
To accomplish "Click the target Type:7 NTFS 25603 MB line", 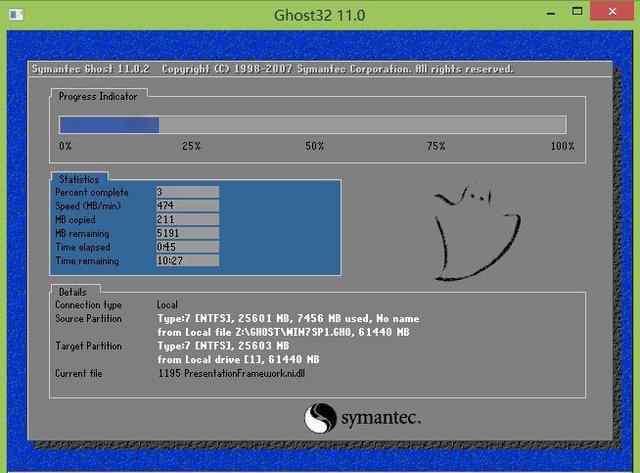I will [223, 346].
